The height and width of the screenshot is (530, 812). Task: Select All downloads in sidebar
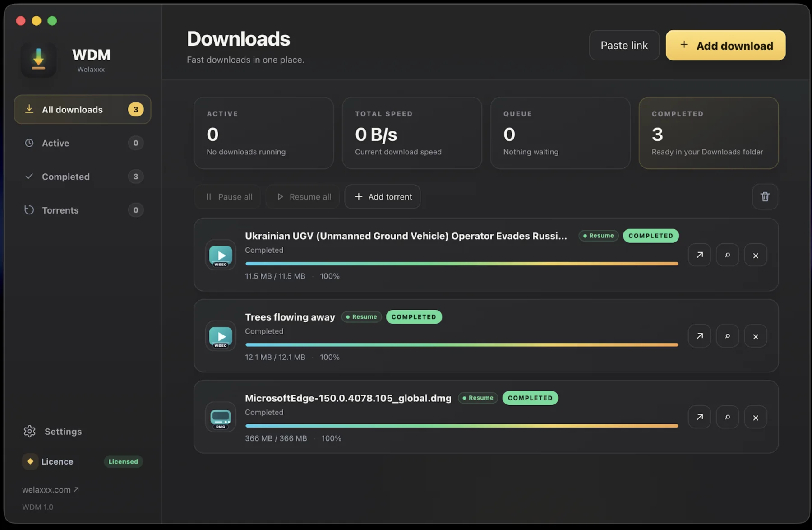pyautogui.click(x=83, y=109)
